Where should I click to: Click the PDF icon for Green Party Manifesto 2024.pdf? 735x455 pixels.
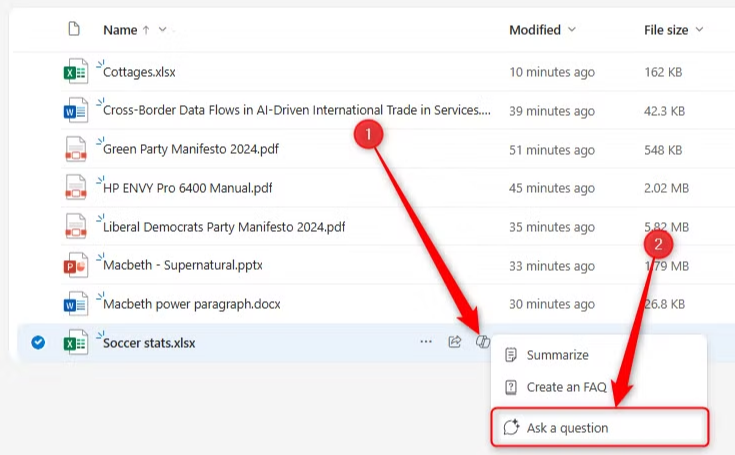point(75,149)
